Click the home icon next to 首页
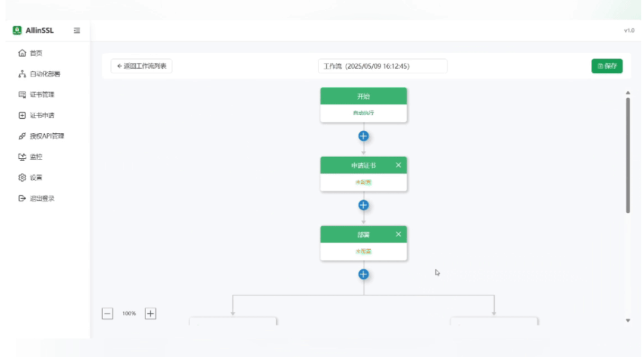The height and width of the screenshot is (357, 644). click(x=22, y=53)
